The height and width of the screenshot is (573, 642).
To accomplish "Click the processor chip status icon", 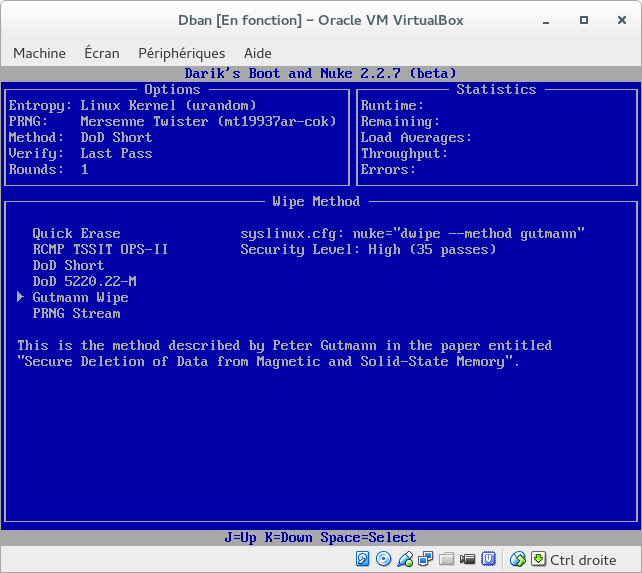I will pos(488,559).
